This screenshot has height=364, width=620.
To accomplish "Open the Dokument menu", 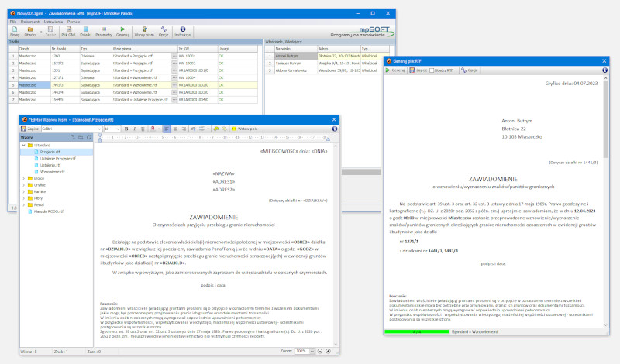I will (x=29, y=22).
